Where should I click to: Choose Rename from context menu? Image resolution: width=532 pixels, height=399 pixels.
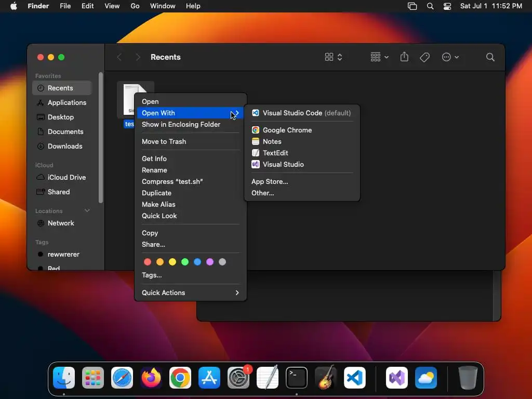tap(190, 170)
